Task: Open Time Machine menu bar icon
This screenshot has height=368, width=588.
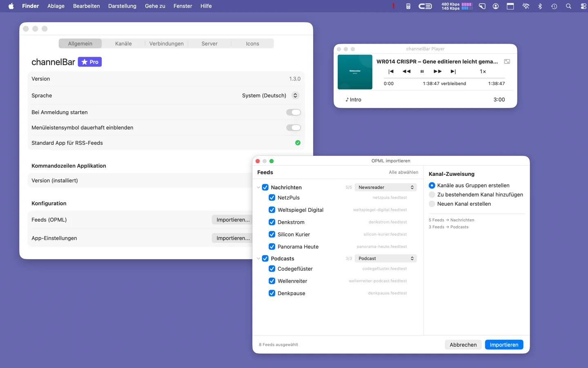Action: [x=554, y=6]
